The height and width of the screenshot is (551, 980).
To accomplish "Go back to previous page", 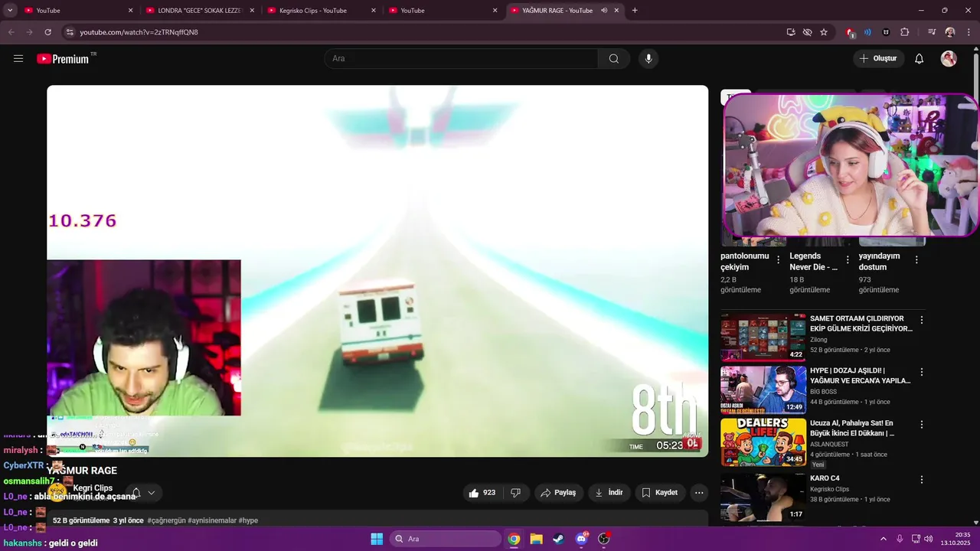I will tap(11, 32).
